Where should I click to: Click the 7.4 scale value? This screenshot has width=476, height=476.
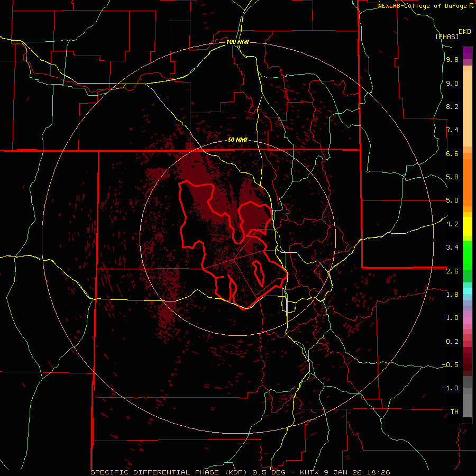tap(452, 130)
